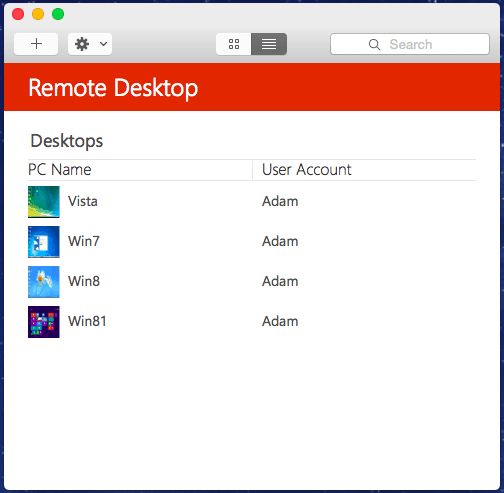Click the Desktops section heading
The width and height of the screenshot is (504, 493).
coord(67,141)
